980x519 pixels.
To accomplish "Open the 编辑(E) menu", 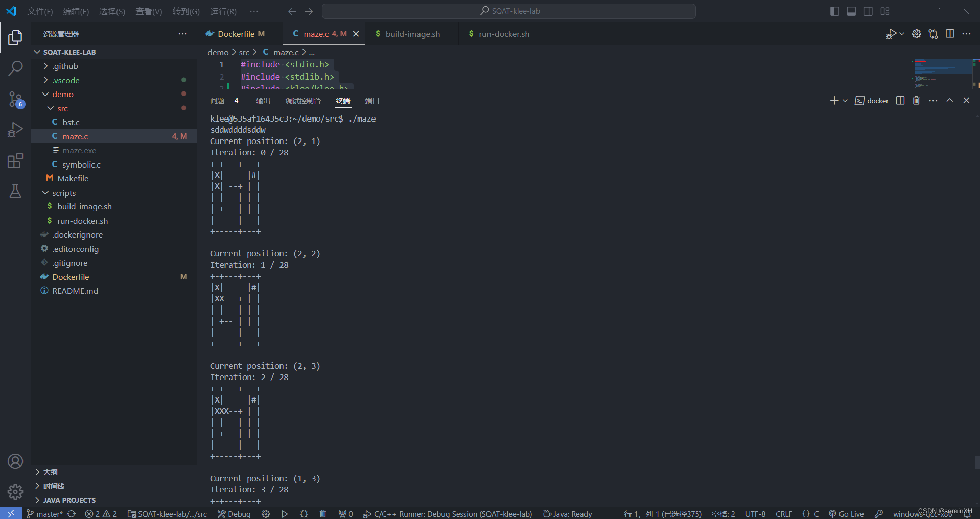I will [76, 11].
